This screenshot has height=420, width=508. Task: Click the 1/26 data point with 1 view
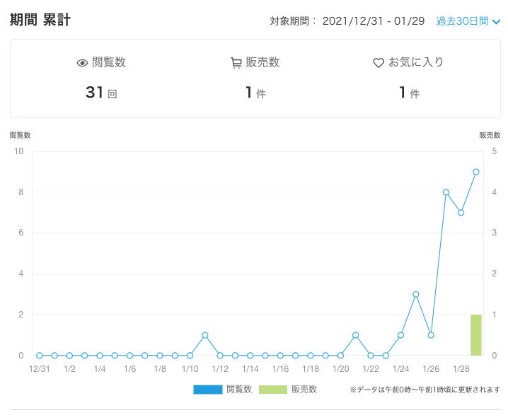point(431,335)
